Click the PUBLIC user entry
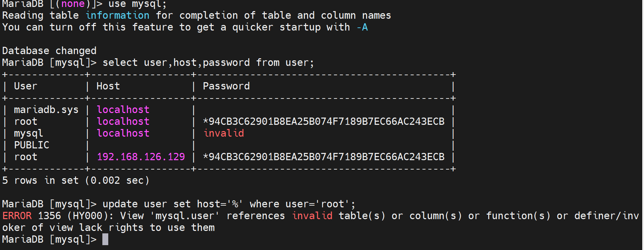Viewport: 644px width, 250px height. coord(32,145)
